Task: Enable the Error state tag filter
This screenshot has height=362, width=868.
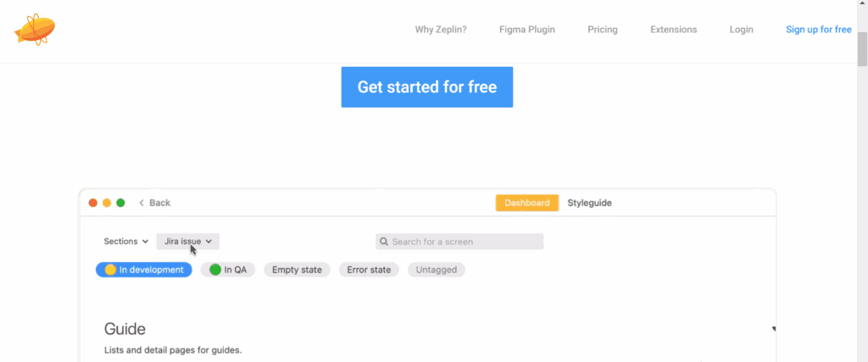Action: pos(370,270)
